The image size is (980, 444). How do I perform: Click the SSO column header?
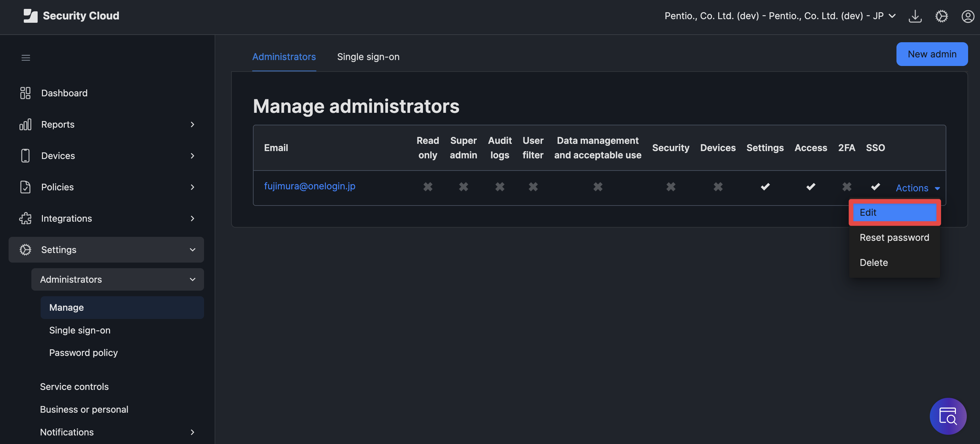875,147
